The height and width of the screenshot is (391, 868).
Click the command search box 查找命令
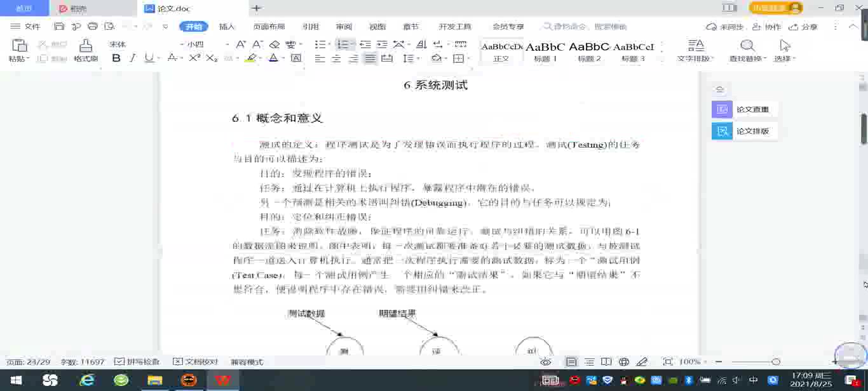point(585,27)
